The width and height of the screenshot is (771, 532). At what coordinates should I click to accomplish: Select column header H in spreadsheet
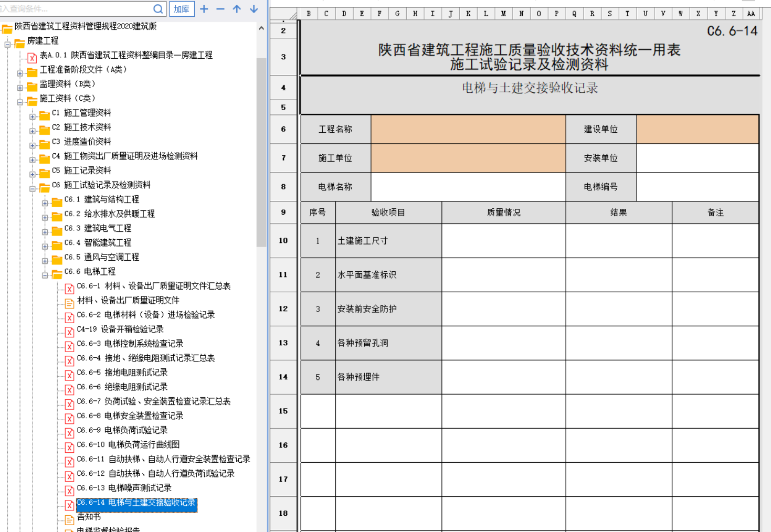coord(415,14)
